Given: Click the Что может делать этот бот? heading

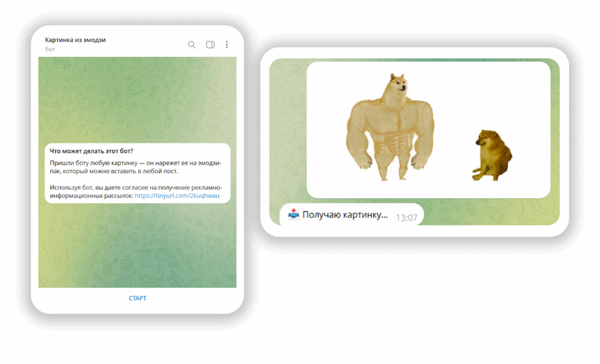Looking at the screenshot, I should click(x=91, y=151).
